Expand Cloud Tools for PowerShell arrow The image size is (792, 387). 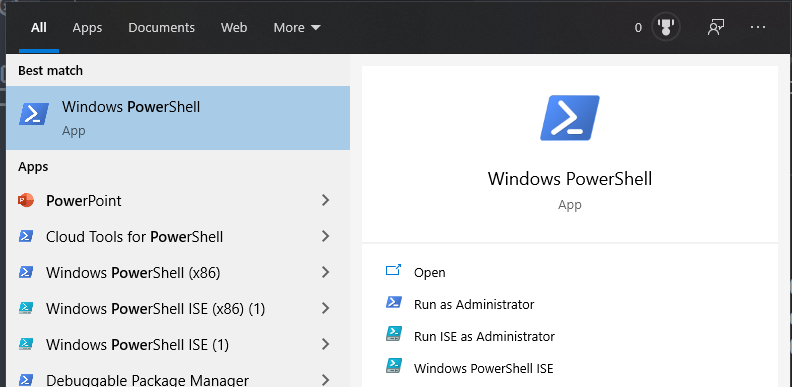(x=325, y=236)
